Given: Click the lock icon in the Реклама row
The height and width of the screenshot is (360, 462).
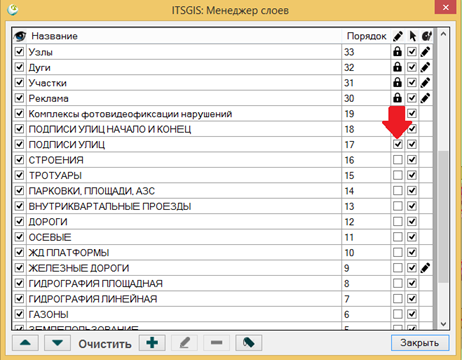Looking at the screenshot, I should pos(397,98).
